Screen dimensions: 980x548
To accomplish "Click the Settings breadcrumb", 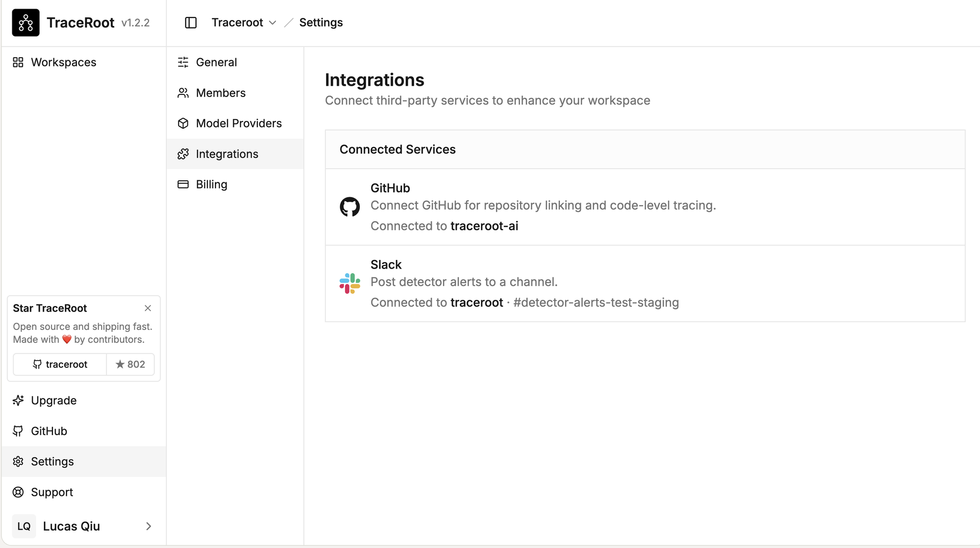I will point(321,22).
